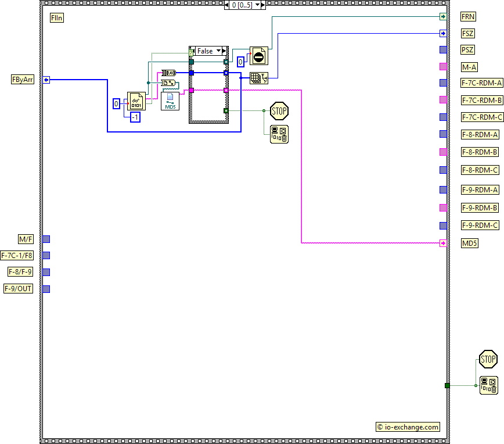Click the Close File function icon
504x444 pixels.
pyautogui.click(x=259, y=56)
